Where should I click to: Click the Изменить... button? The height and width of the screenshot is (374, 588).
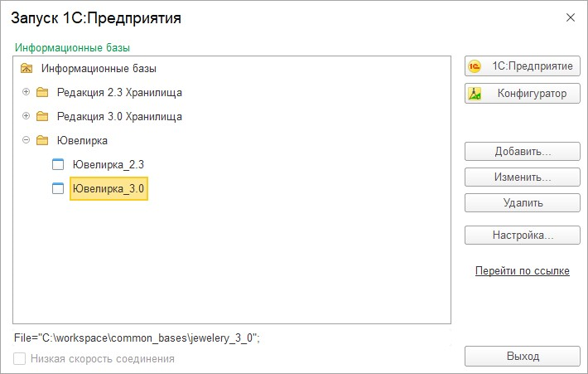click(523, 177)
